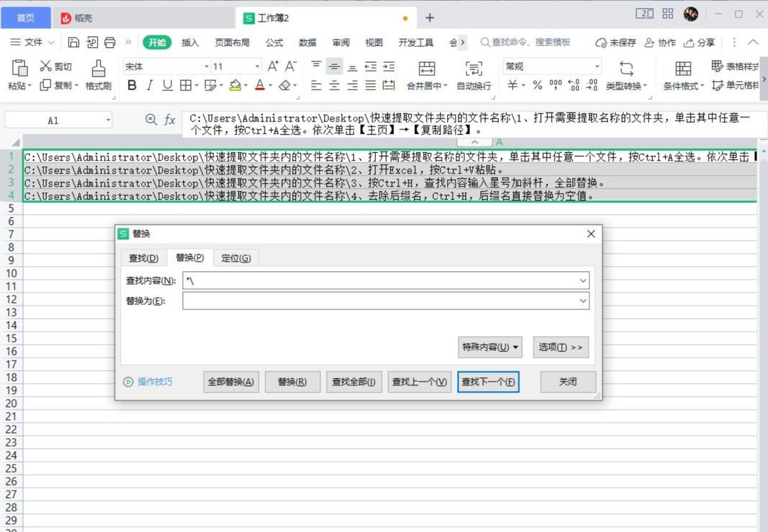Viewport: 768px width, 532px height.
Task: Click the Bold formatting icon
Action: [x=132, y=86]
